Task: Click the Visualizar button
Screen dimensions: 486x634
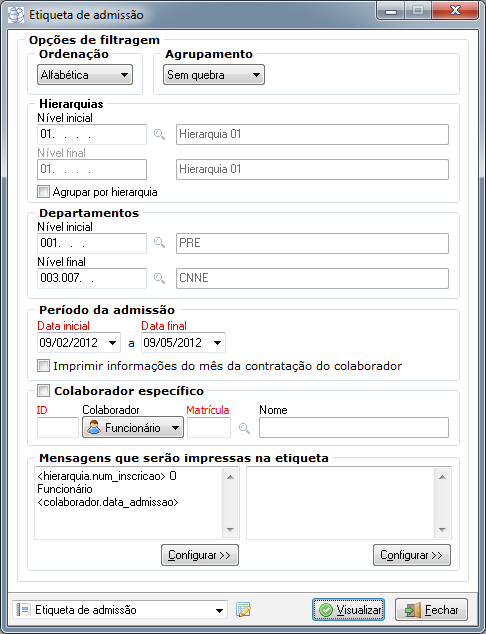Action: click(349, 610)
